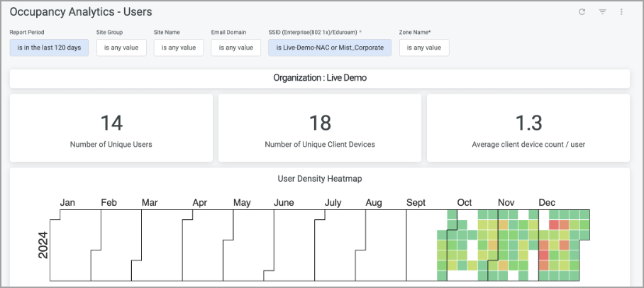The height and width of the screenshot is (288, 644).
Task: Open the SSID filter with Live-Demo-NAC
Action: pos(330,48)
